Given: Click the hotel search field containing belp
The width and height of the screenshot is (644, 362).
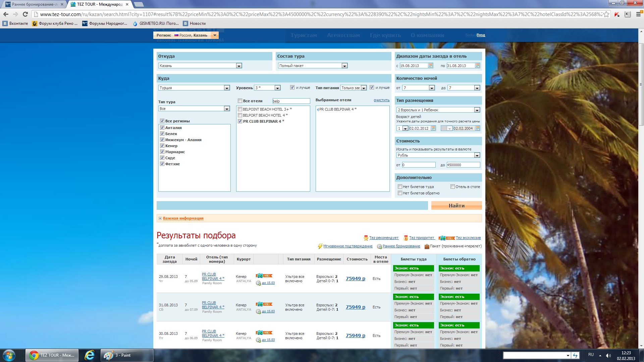Looking at the screenshot, I should point(291,101).
